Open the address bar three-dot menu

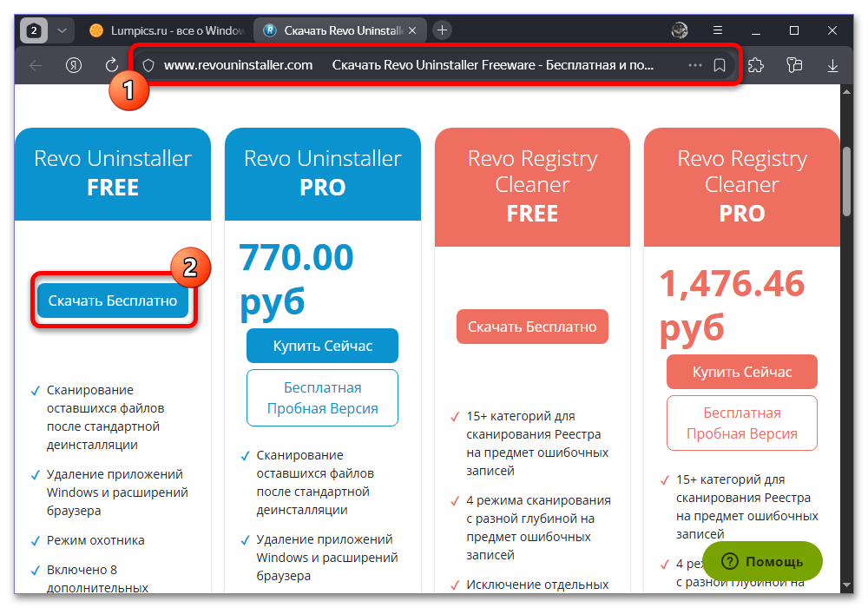pyautogui.click(x=694, y=65)
